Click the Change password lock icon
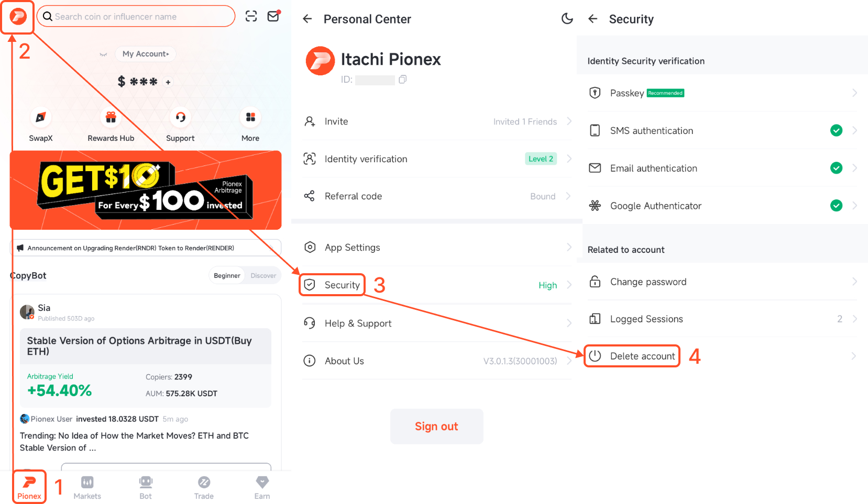The height and width of the screenshot is (504, 868). [595, 282]
